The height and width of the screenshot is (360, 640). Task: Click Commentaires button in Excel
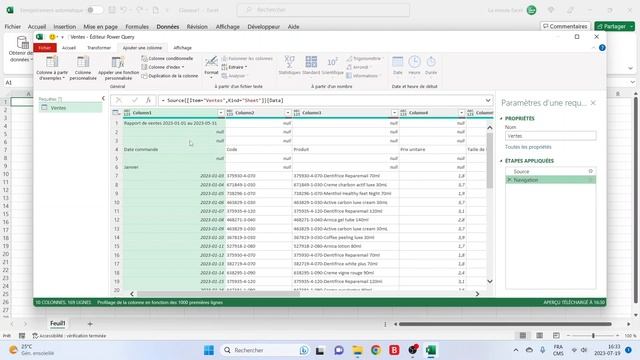click(565, 26)
